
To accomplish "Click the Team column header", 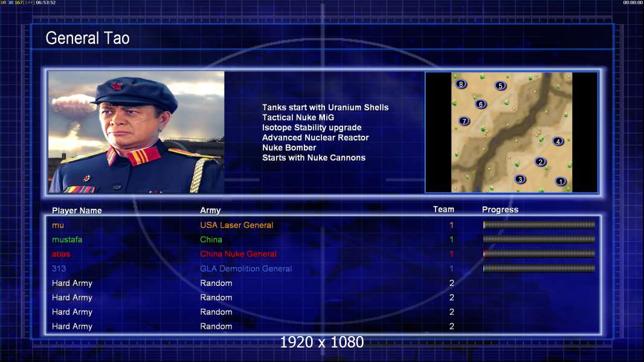I will click(x=443, y=209).
